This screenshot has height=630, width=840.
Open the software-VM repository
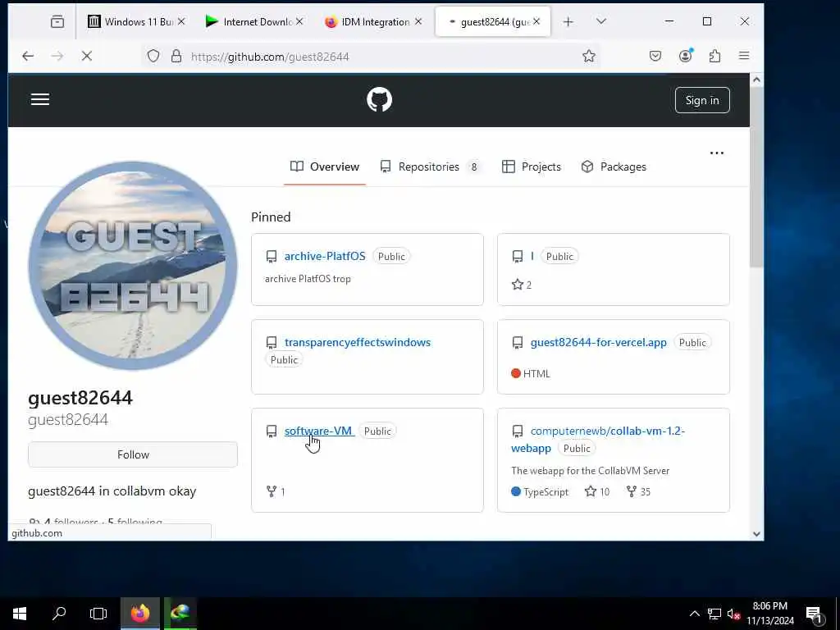tap(319, 431)
